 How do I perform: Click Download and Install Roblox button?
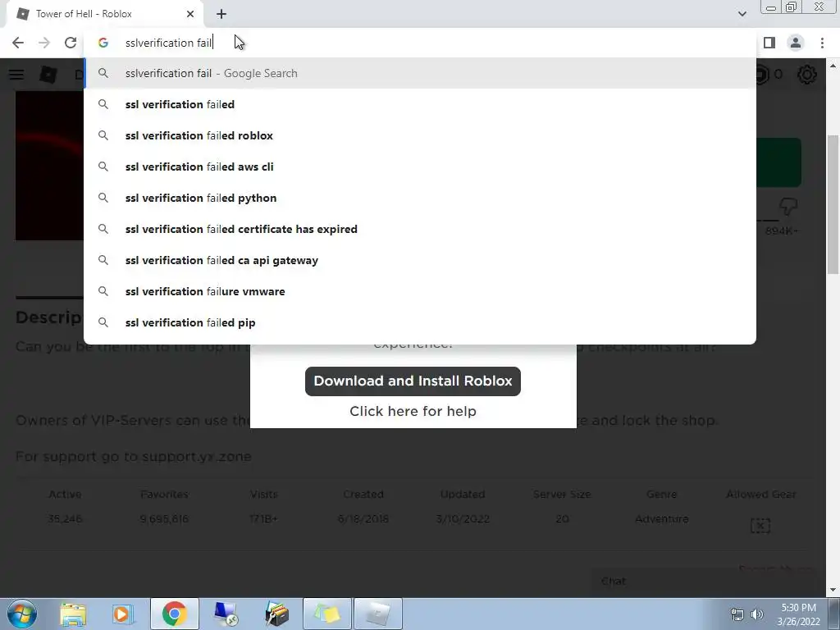tap(413, 381)
